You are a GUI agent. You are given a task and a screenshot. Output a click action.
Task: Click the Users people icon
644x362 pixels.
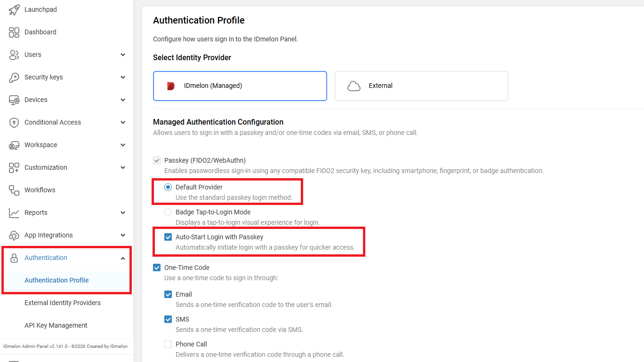point(14,55)
